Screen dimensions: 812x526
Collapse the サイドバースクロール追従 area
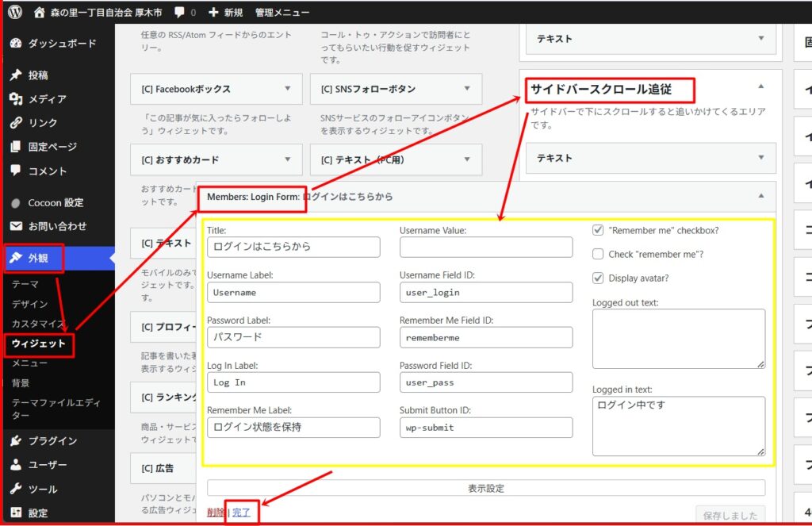pos(760,86)
